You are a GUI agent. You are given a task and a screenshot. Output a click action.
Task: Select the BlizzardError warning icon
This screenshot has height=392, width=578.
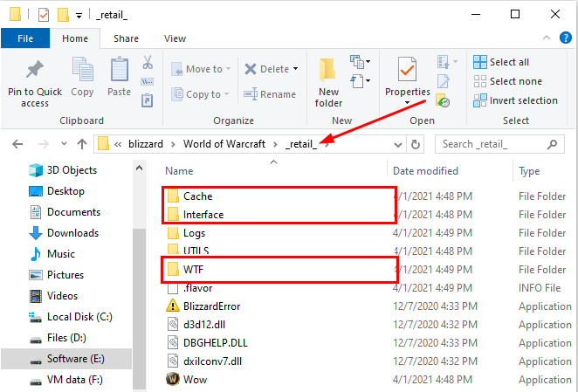173,306
